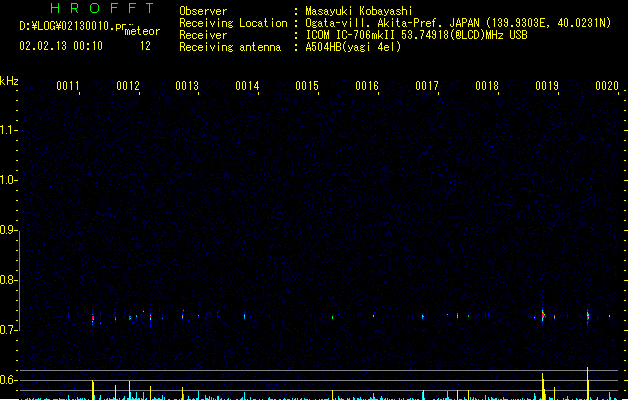Image resolution: width=629 pixels, height=400 pixels.
Task: Click the Receiver value ICOM IC-706mkII
Action: tap(352, 35)
